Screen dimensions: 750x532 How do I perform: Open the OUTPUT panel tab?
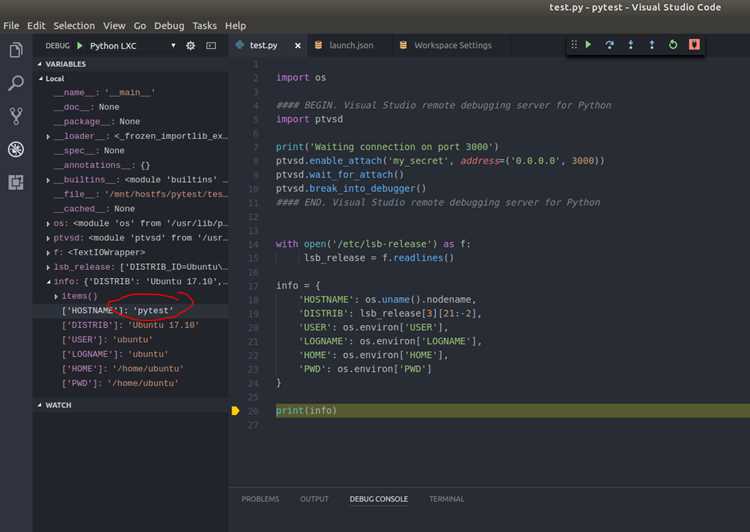point(314,499)
